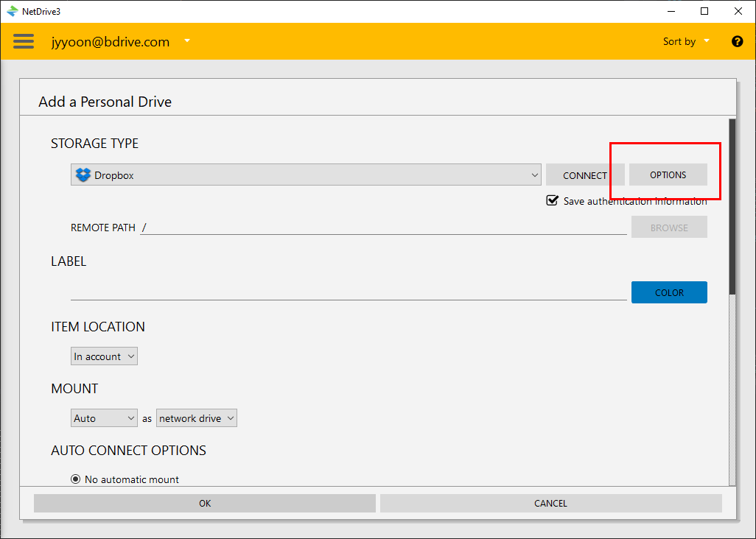Click the jyyoon@bdrive.com account name
Screen dimensions: 756x539
coord(111,41)
